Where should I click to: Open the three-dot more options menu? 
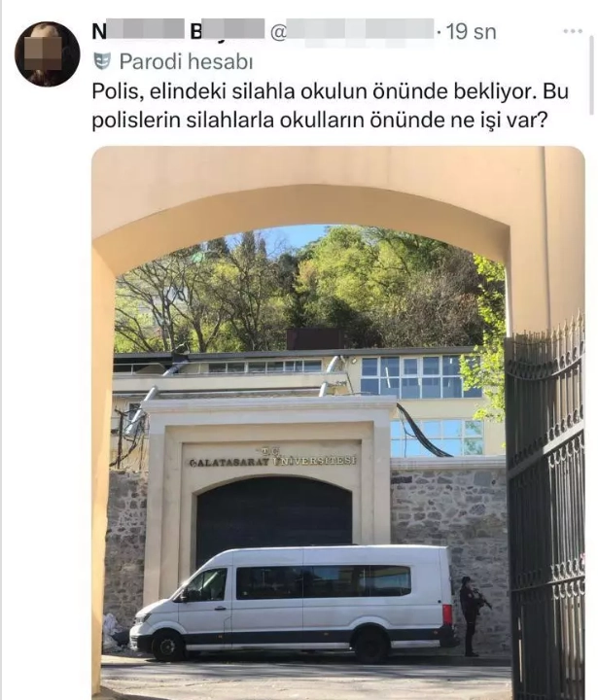(573, 31)
